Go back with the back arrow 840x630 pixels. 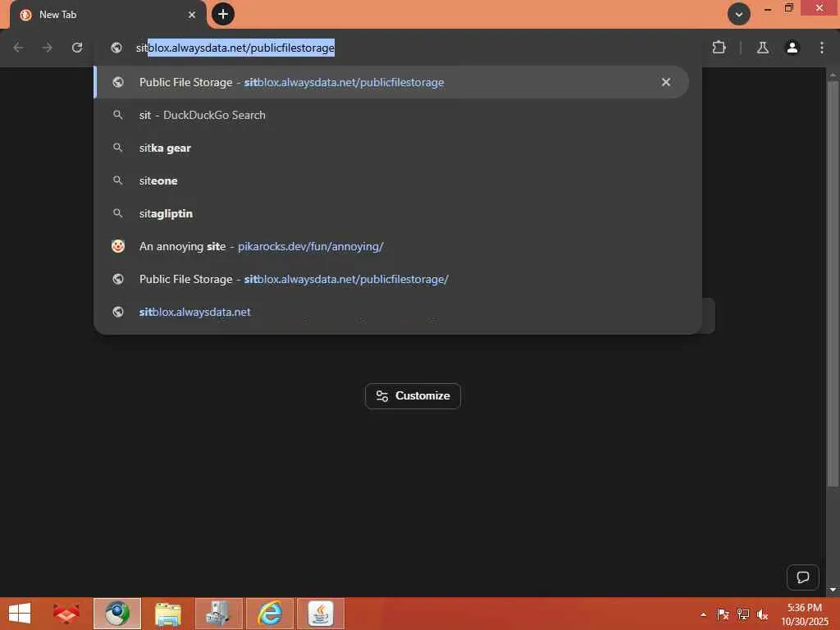[19, 48]
